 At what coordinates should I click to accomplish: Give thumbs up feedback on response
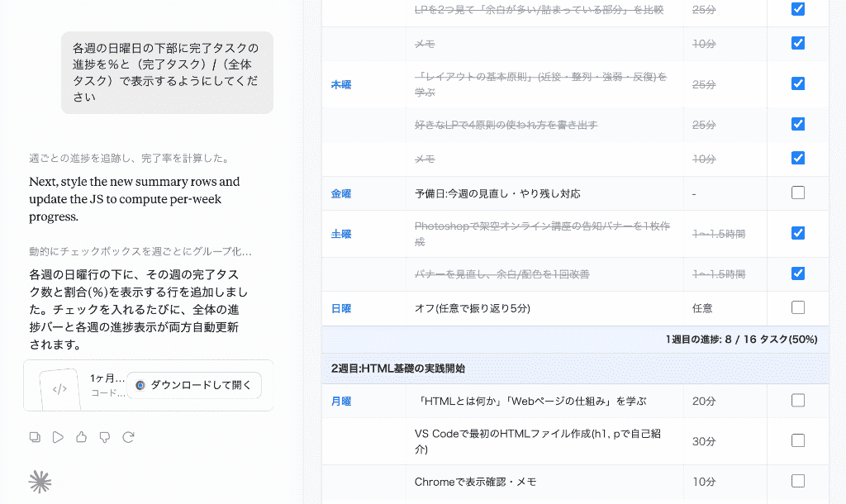82,437
